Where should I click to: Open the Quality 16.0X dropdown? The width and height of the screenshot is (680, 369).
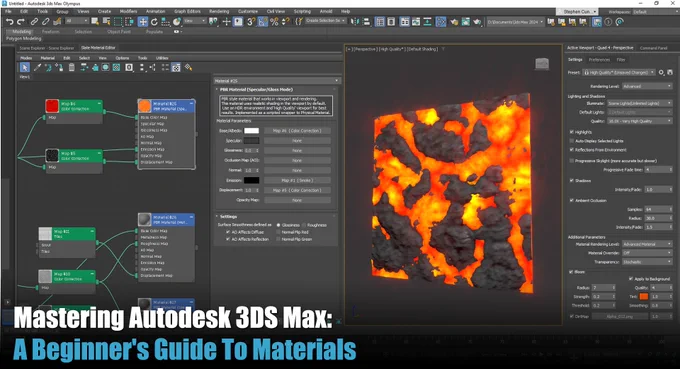pyautogui.click(x=640, y=121)
